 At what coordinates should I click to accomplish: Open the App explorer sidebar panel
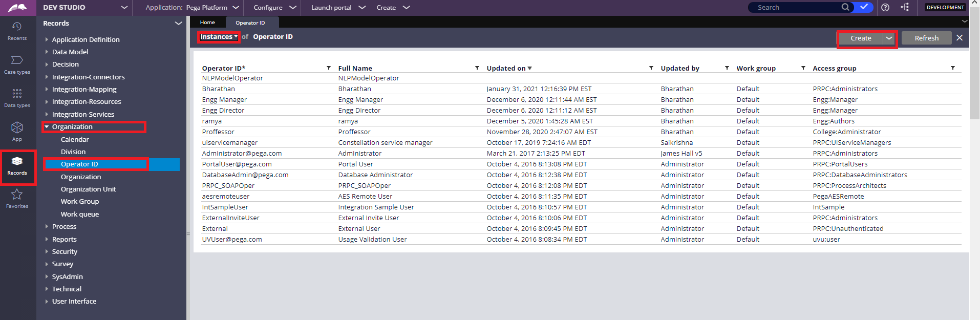coord(17,131)
